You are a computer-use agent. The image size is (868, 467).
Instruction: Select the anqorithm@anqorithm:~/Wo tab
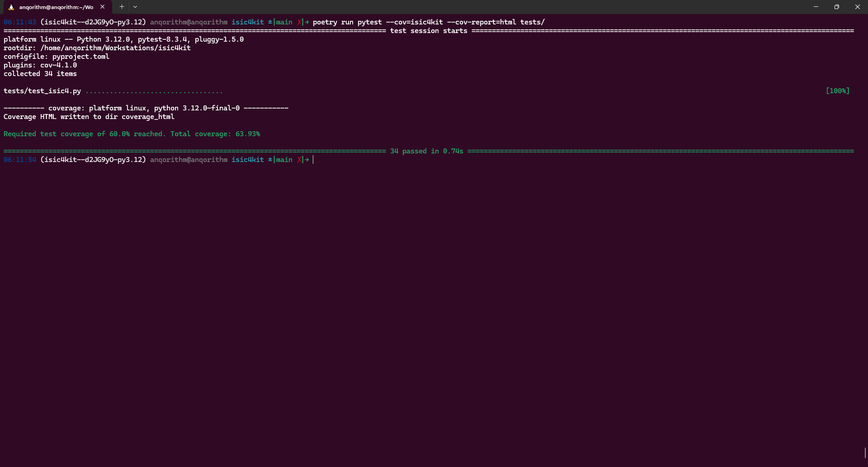click(x=56, y=7)
